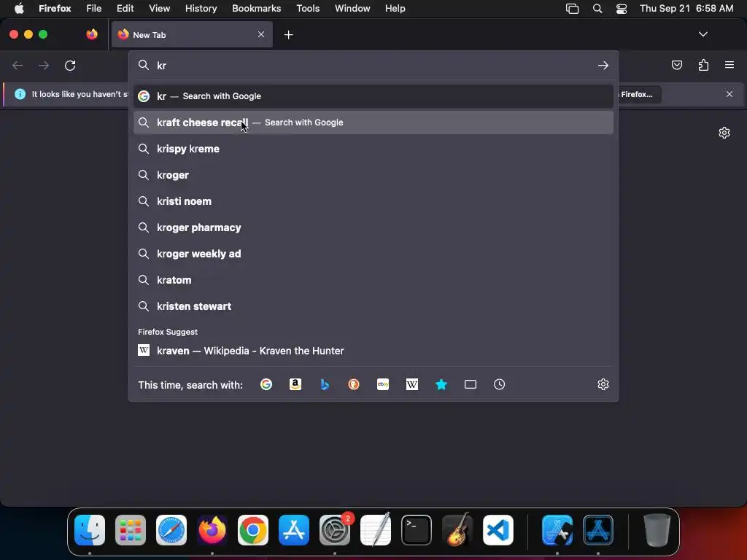Go back one page
The width and height of the screenshot is (747, 560).
tap(18, 65)
